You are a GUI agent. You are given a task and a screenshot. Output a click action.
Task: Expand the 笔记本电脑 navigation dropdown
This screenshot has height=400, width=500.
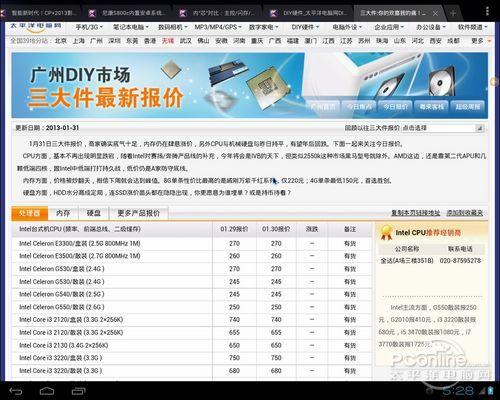pyautogui.click(x=131, y=27)
